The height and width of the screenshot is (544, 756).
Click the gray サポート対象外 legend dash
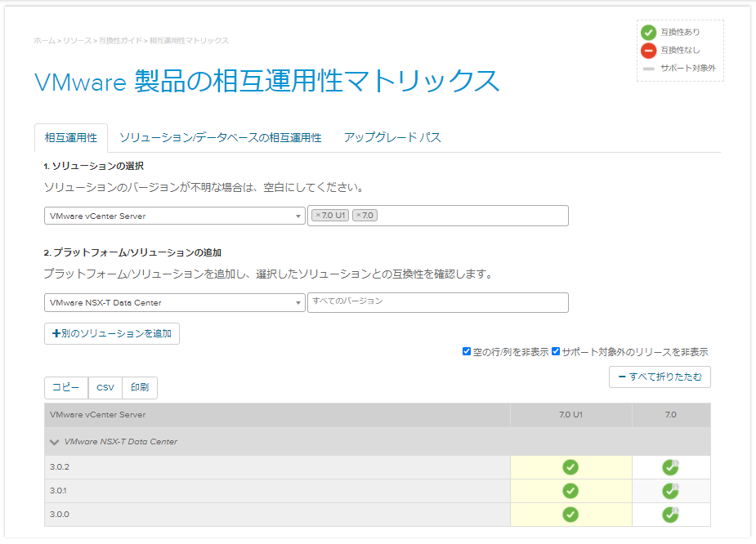[x=648, y=69]
